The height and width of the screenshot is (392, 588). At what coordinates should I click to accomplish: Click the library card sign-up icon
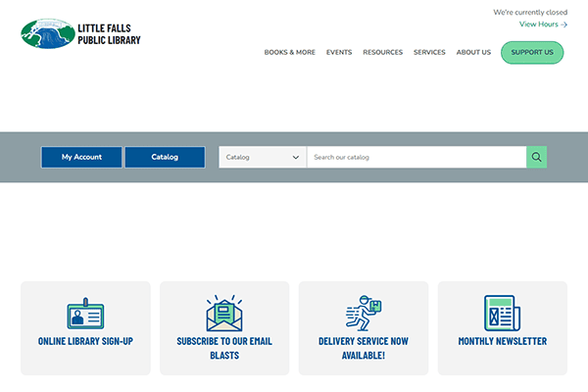point(85,314)
